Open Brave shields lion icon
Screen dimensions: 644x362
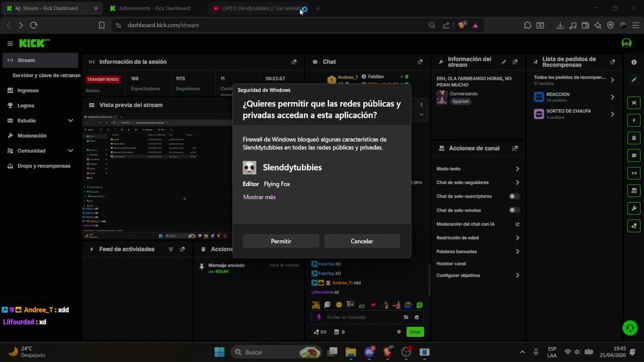pyautogui.click(x=462, y=25)
